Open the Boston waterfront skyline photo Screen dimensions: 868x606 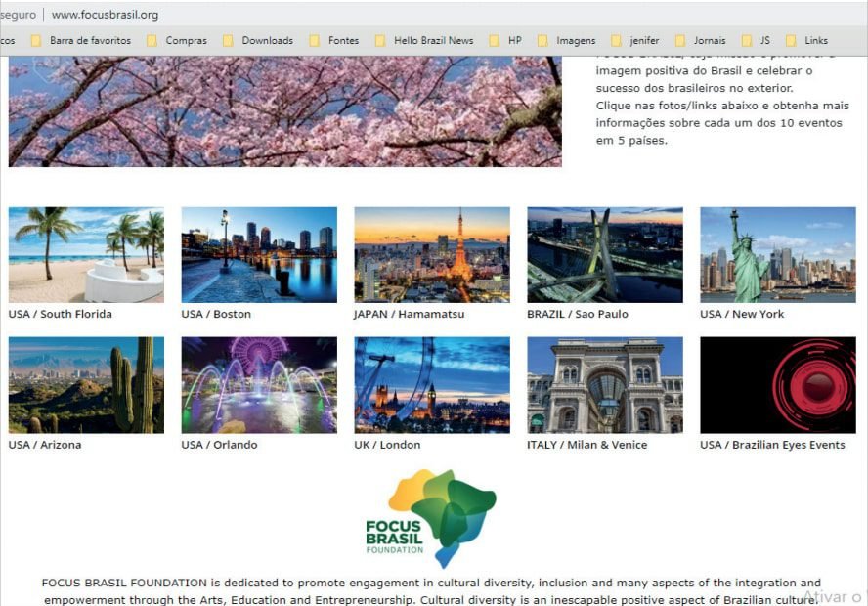pos(259,254)
